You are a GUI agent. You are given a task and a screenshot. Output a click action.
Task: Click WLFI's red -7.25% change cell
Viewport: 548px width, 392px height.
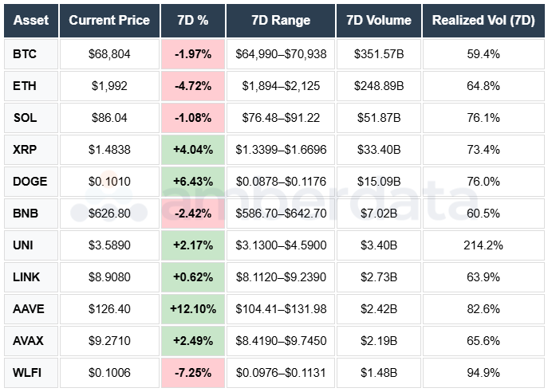[x=192, y=373]
